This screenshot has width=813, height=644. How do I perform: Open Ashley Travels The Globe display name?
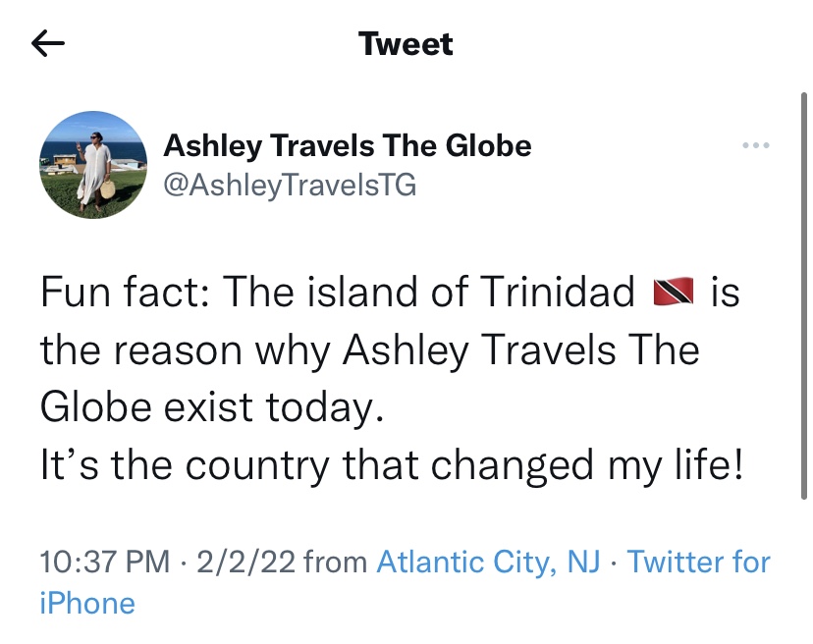(347, 146)
